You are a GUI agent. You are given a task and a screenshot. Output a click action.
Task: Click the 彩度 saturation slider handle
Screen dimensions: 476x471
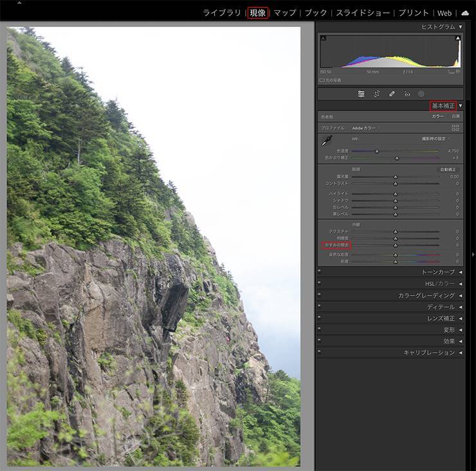pyautogui.click(x=395, y=262)
